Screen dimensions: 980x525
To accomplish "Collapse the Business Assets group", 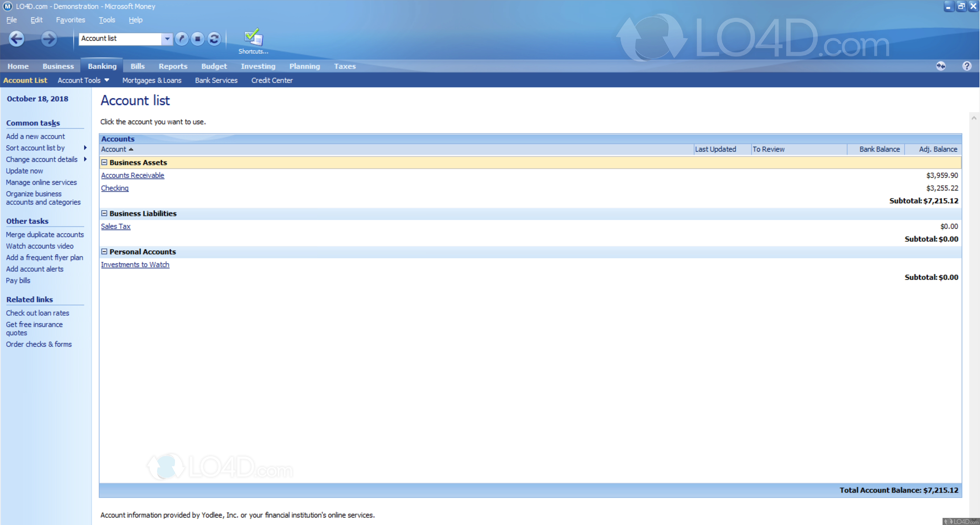I will 104,162.
